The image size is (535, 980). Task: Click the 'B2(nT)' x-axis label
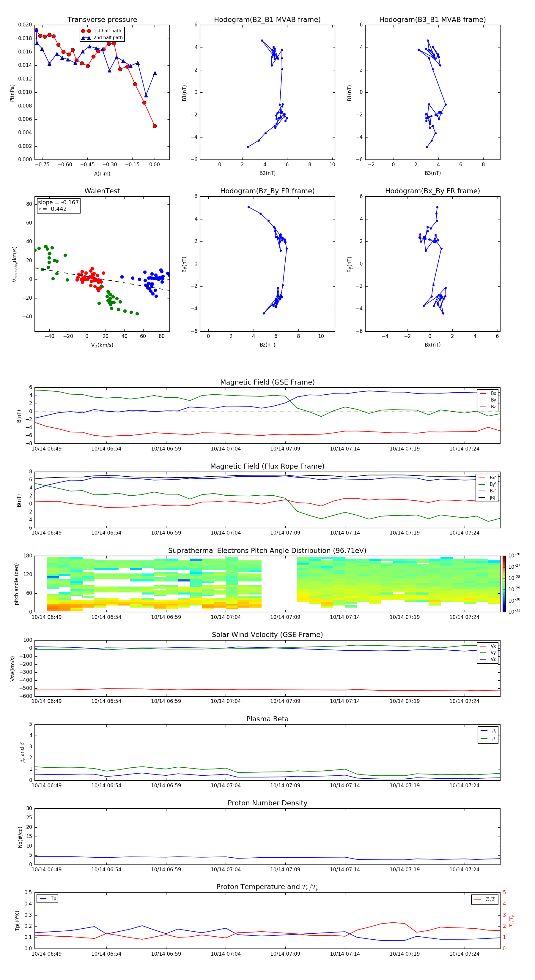(267, 173)
